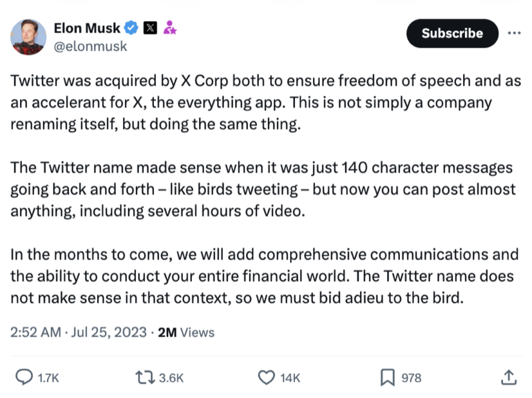Subscribe to Elon Musk's account
Image resolution: width=532 pixels, height=398 pixels.
(x=451, y=33)
